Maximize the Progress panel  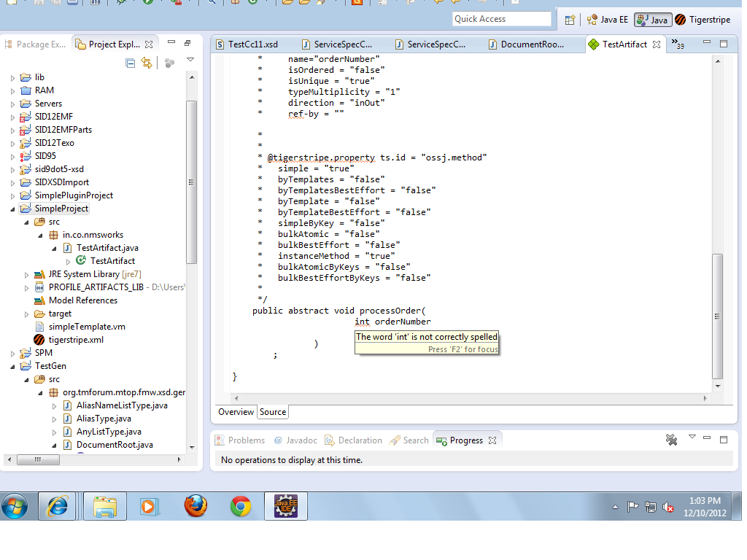(x=724, y=440)
